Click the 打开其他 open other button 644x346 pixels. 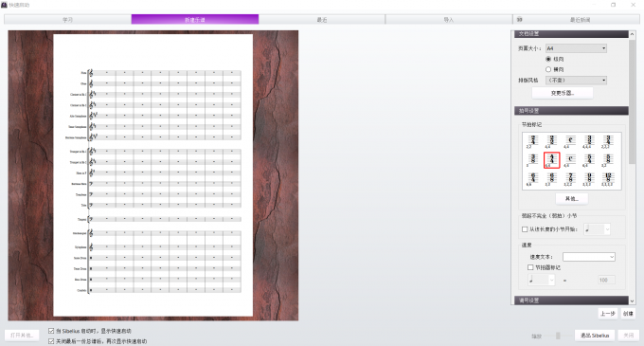pyautogui.click(x=22, y=336)
